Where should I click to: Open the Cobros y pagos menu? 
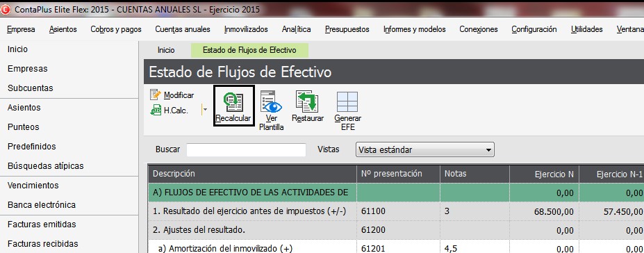116,29
